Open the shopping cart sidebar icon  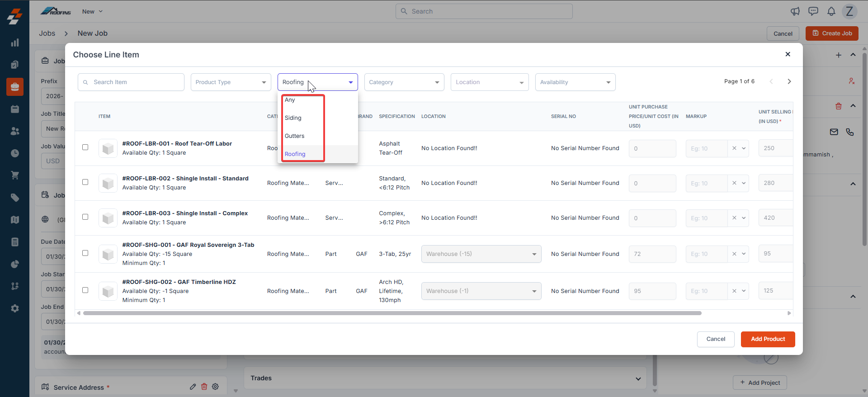coord(15,175)
